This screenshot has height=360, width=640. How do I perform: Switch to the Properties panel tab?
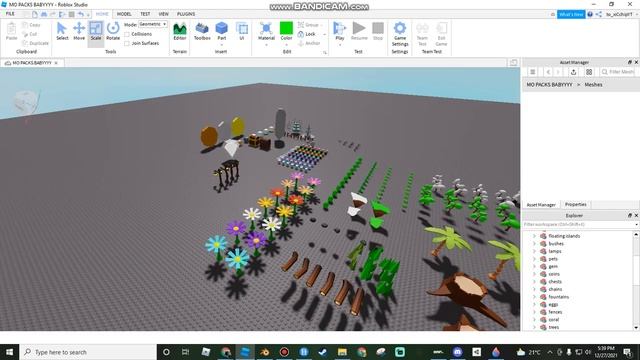(x=576, y=204)
